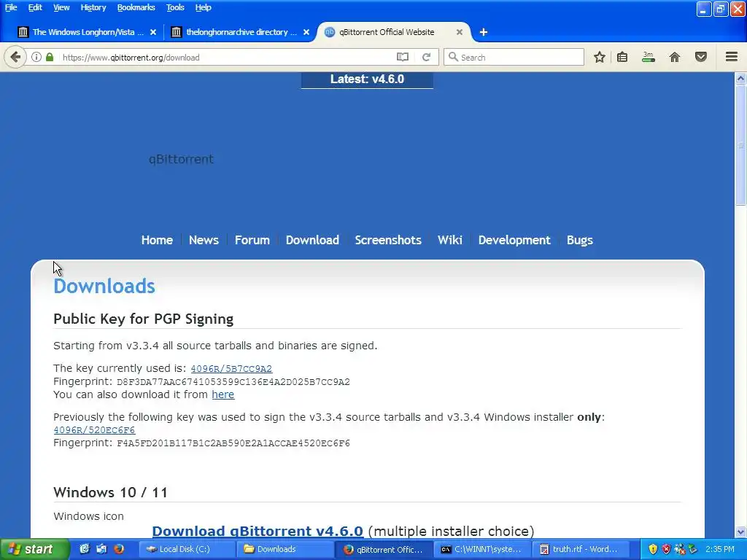This screenshot has width=747, height=560.
Task: Open the View menu
Action: click(61, 7)
